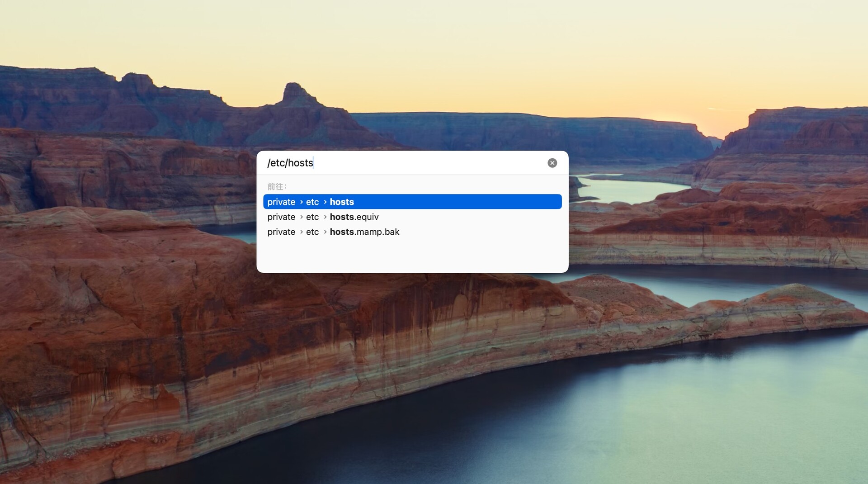868x484 pixels.
Task: Pick the hosts.mamp.bak suggestion row
Action: (412, 232)
